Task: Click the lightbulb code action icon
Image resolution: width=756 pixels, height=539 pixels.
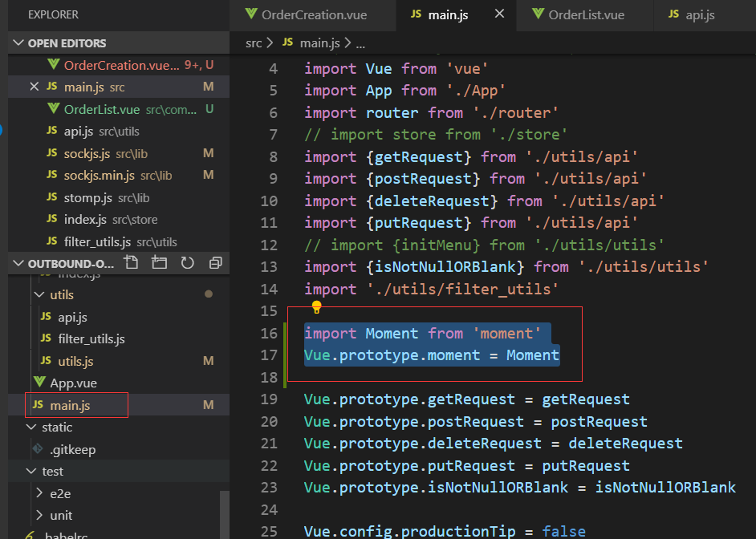Action: coord(316,306)
